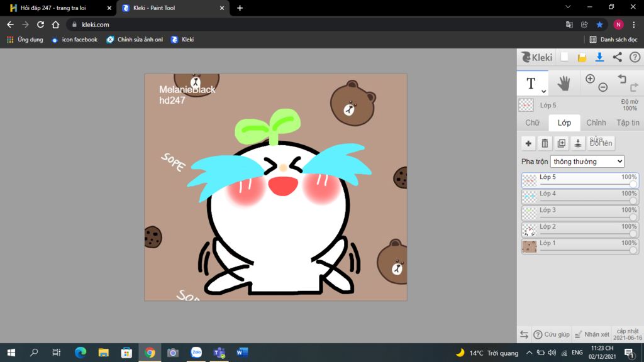This screenshot has height=362, width=644.
Task: Click the share icon in Kleki toolbar
Action: [x=618, y=57]
